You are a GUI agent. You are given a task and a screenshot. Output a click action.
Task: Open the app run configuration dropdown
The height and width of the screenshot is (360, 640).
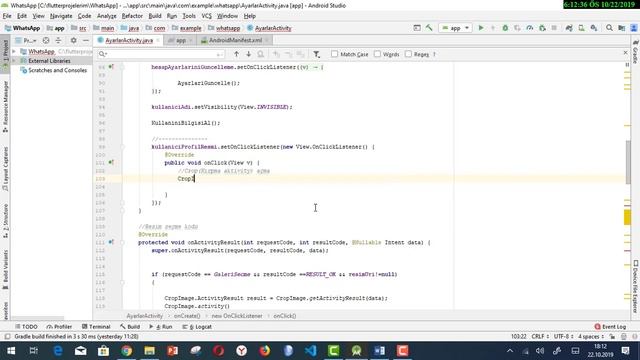(456, 28)
